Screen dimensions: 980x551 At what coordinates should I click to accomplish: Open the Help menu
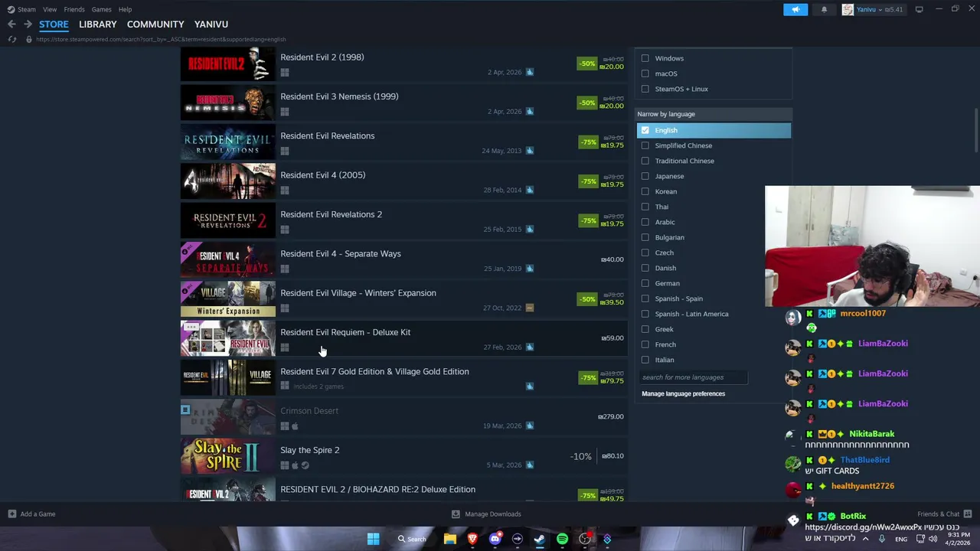pos(125,9)
